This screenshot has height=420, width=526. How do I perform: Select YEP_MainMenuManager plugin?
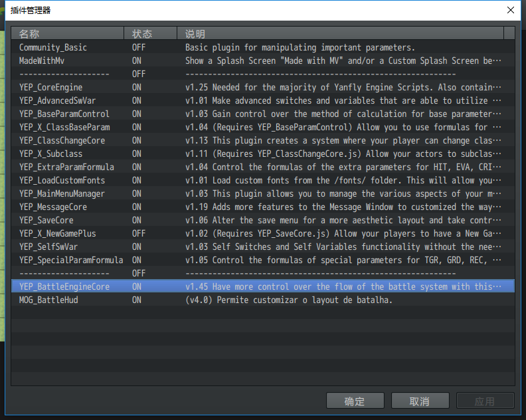click(x=262, y=193)
